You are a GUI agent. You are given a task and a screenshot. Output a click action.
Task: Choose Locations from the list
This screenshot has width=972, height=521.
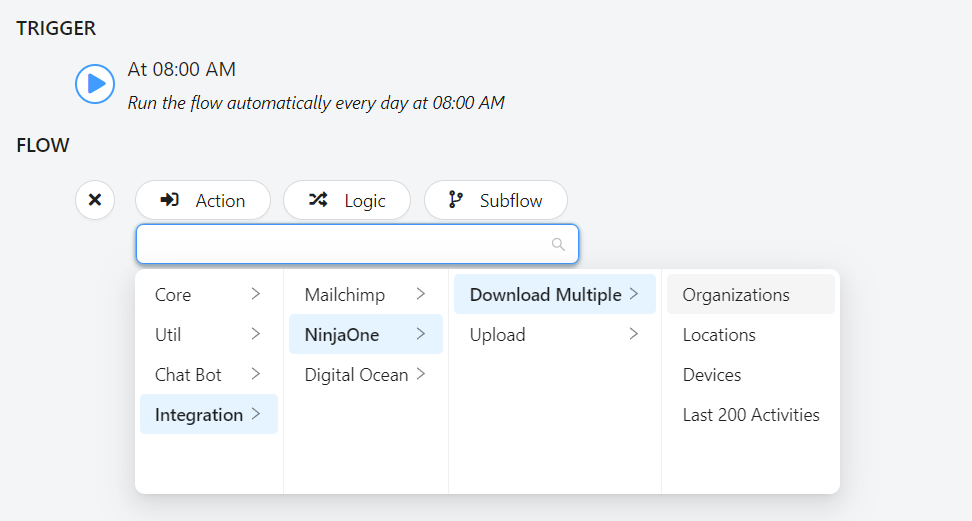751,334
